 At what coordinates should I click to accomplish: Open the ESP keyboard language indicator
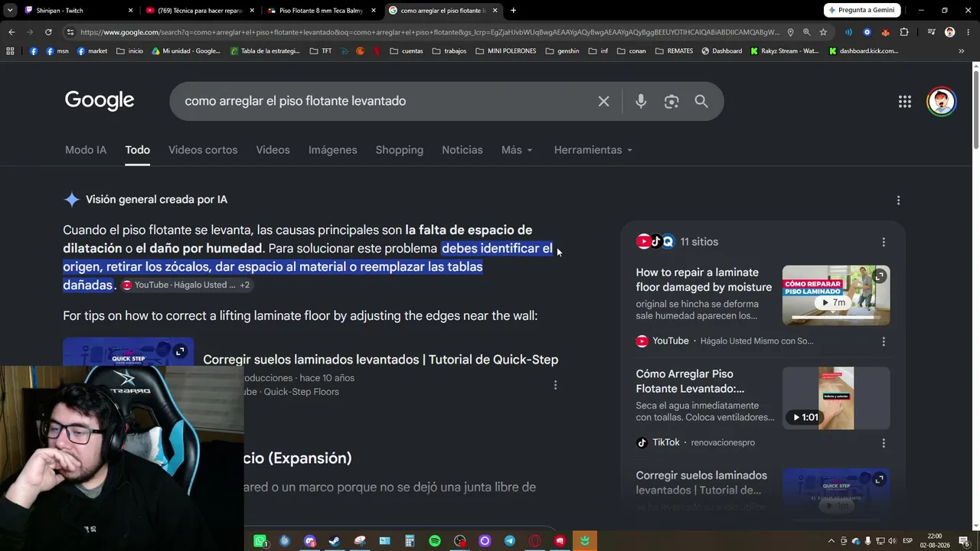tap(907, 541)
